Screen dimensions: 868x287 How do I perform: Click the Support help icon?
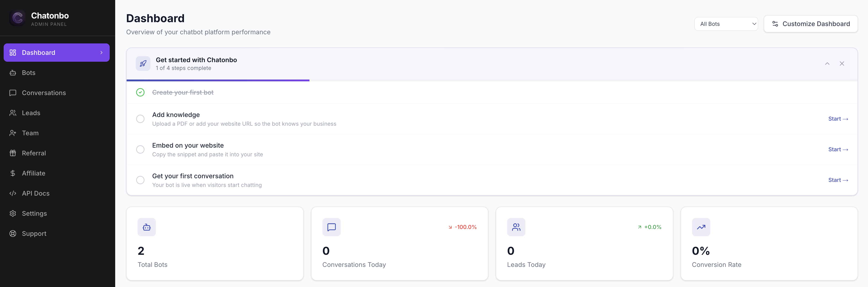point(13,234)
